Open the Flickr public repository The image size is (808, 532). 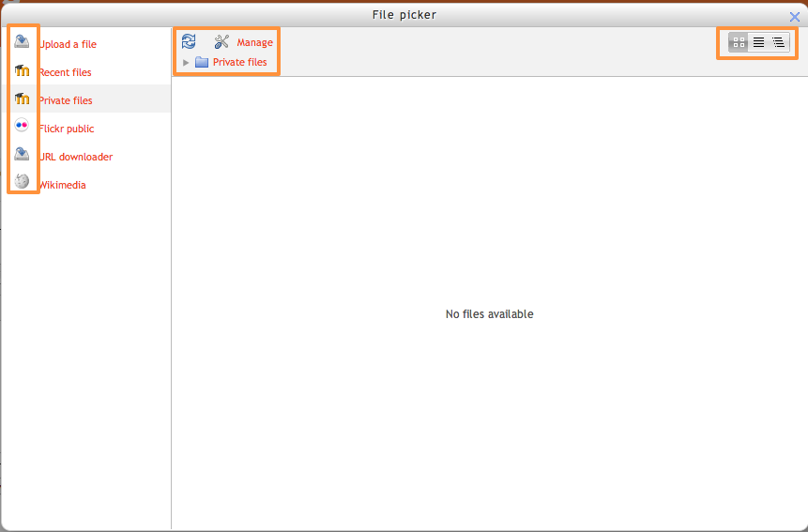click(x=67, y=129)
